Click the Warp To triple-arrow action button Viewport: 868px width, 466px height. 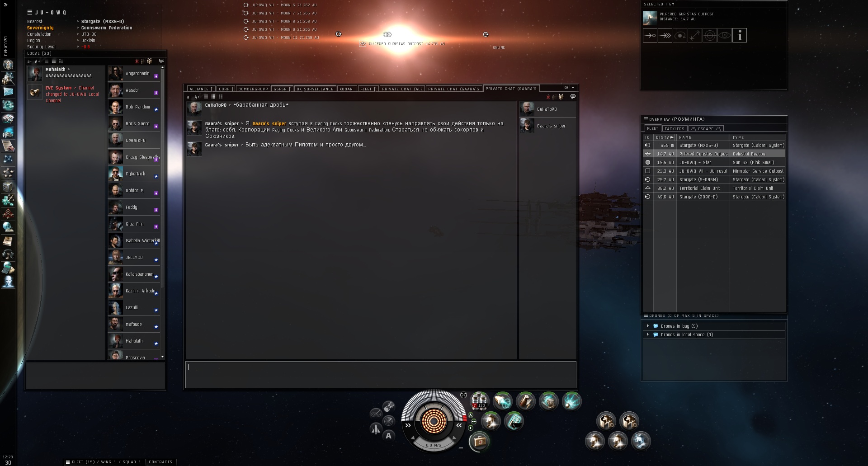[x=665, y=35]
